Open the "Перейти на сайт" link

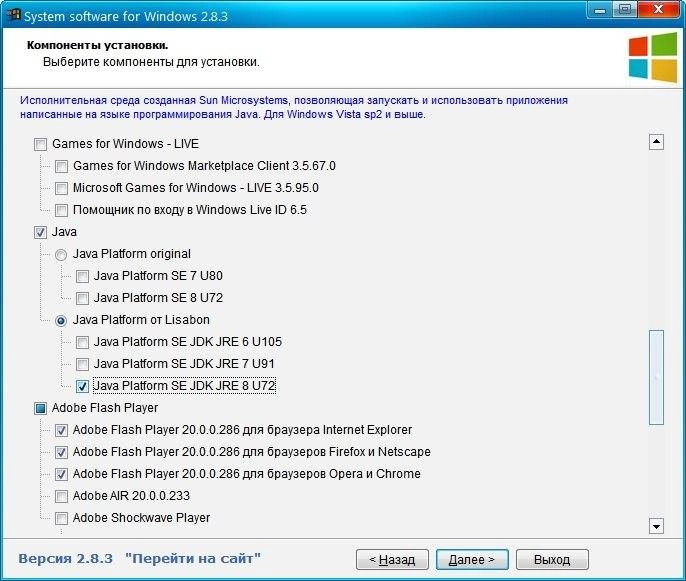click(x=192, y=559)
